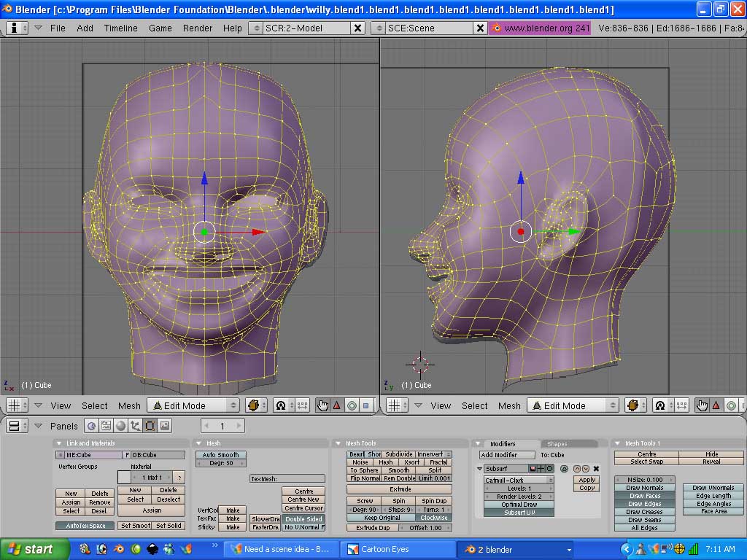Open right viewport Edit Mode dropdown

pos(573,405)
